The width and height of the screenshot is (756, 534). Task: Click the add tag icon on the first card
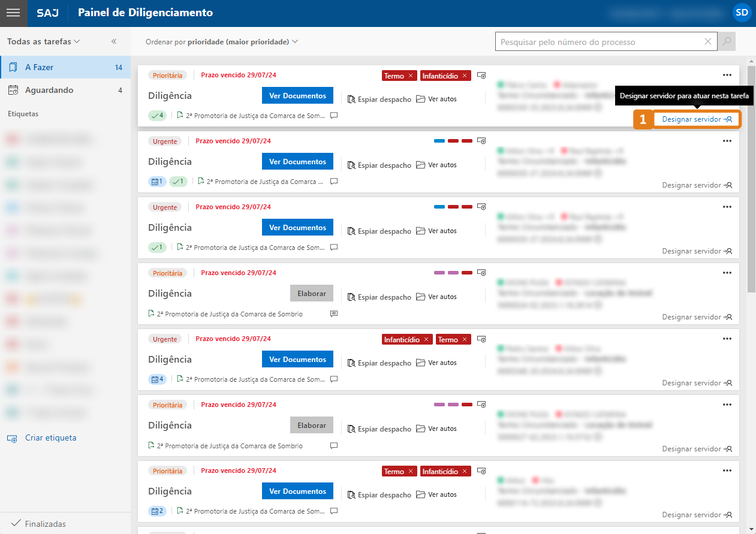481,76
